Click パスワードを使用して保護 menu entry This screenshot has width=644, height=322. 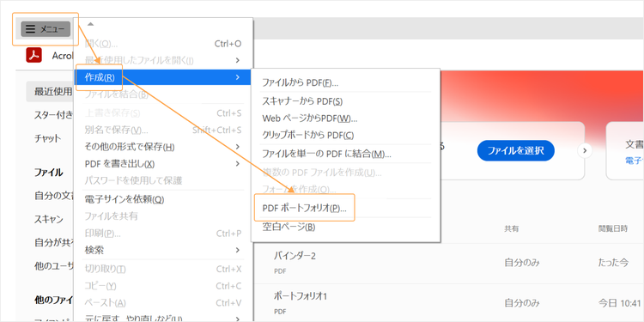pos(162,180)
